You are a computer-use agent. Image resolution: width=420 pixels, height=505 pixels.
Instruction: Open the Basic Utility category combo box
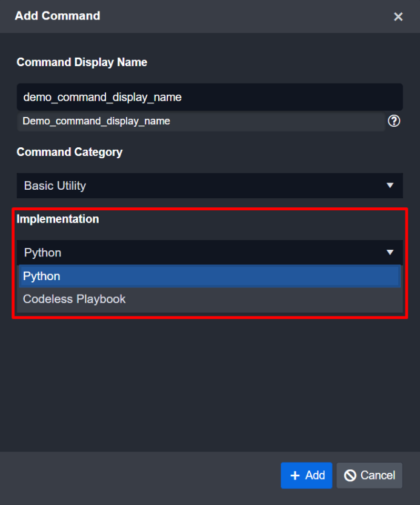pos(200,186)
